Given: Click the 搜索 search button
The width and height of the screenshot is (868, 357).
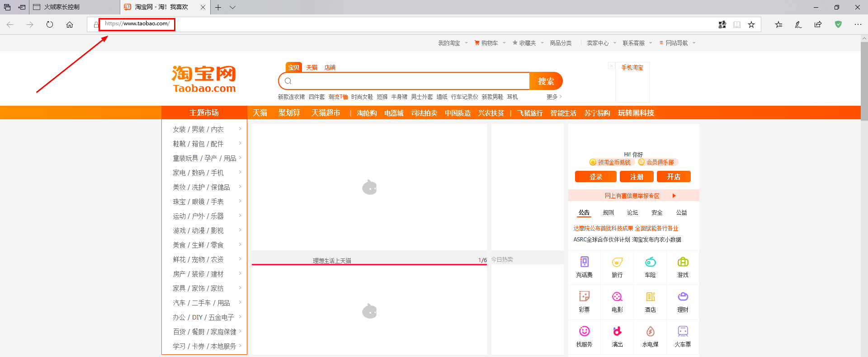Looking at the screenshot, I should pyautogui.click(x=546, y=81).
